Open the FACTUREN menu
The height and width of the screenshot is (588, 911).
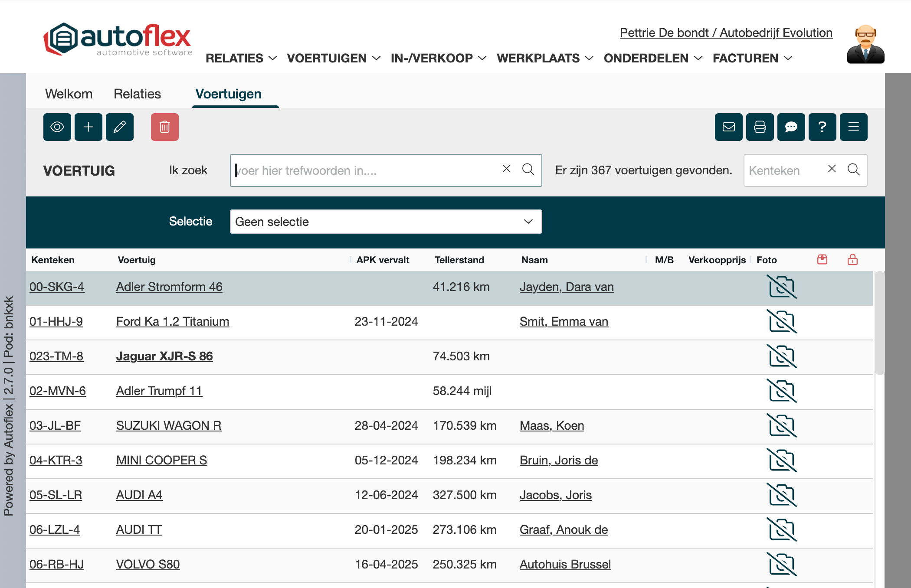(752, 58)
